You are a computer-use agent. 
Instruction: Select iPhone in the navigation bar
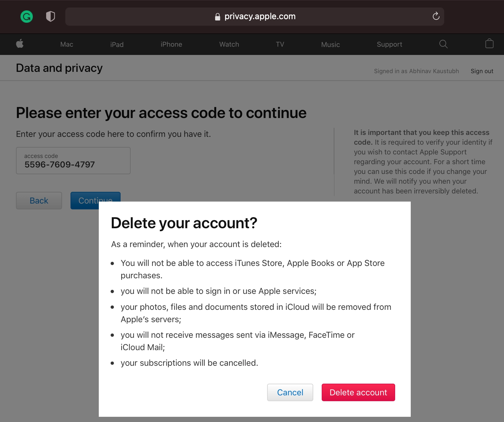pyautogui.click(x=171, y=45)
